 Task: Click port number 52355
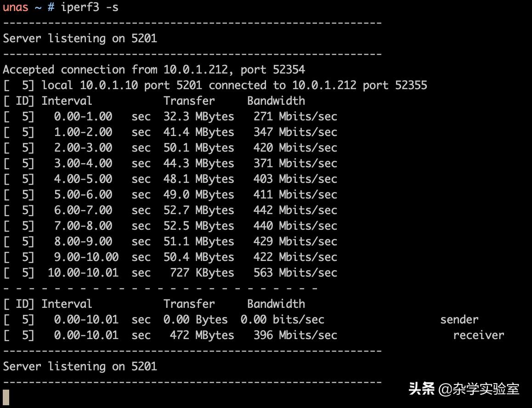(x=411, y=85)
